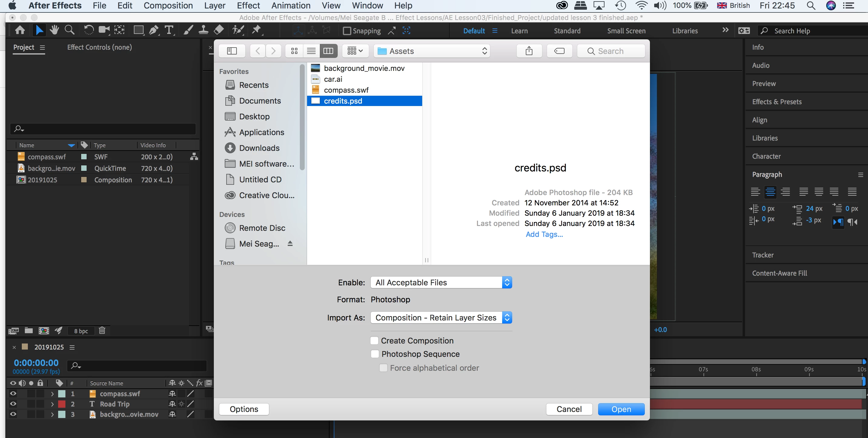The image size is (868, 438).
Task: Select the Hand tool in toolbar
Action: pos(54,30)
